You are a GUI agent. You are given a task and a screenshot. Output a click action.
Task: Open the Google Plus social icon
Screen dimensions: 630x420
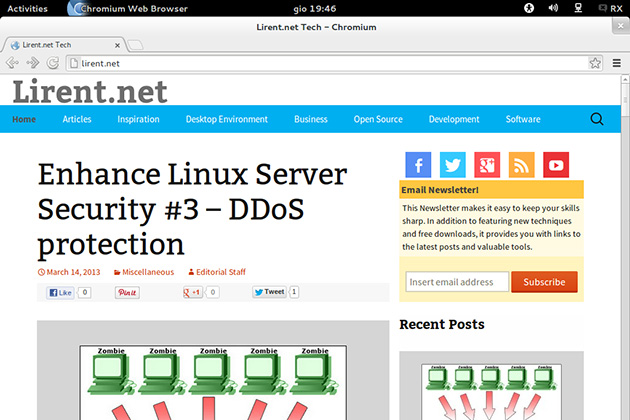tap(487, 165)
